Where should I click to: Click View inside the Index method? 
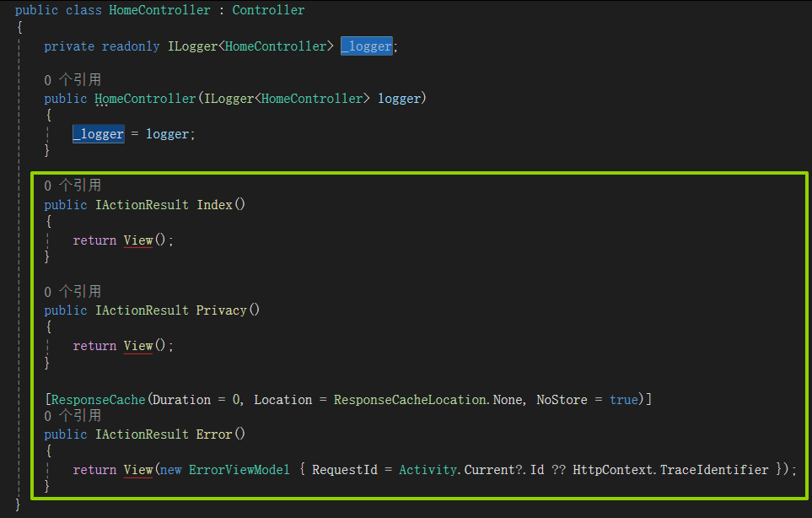pyautogui.click(x=138, y=240)
